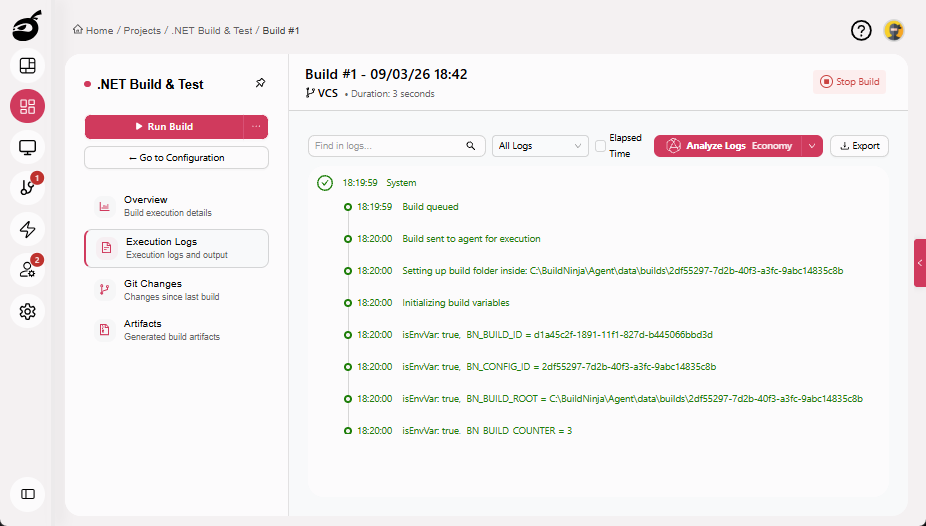Image resolution: width=926 pixels, height=526 pixels.
Task: Click the search magnifier in Find in logs
Action: (471, 146)
